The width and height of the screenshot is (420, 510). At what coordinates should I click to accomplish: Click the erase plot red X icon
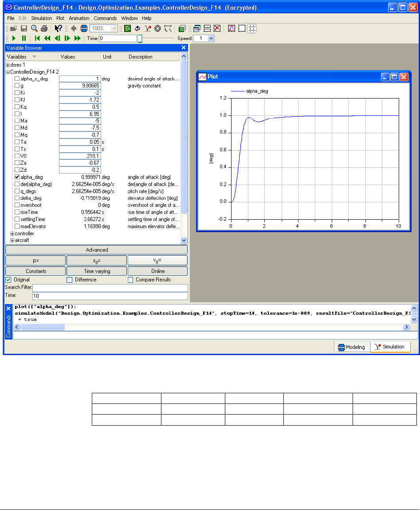coord(217,28)
